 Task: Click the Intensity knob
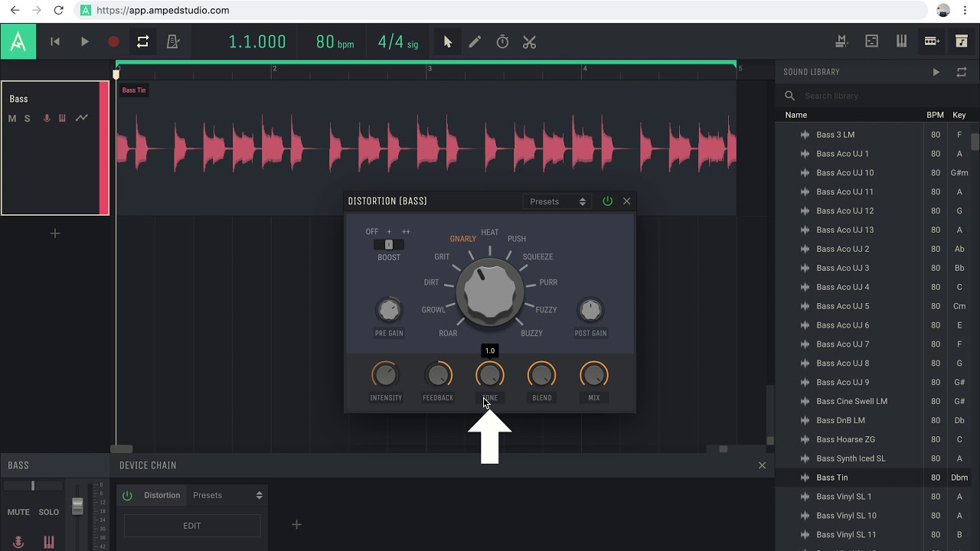click(x=385, y=375)
